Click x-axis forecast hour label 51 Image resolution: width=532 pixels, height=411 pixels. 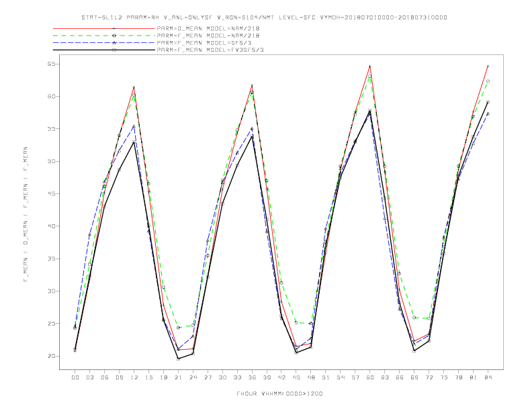326,377
